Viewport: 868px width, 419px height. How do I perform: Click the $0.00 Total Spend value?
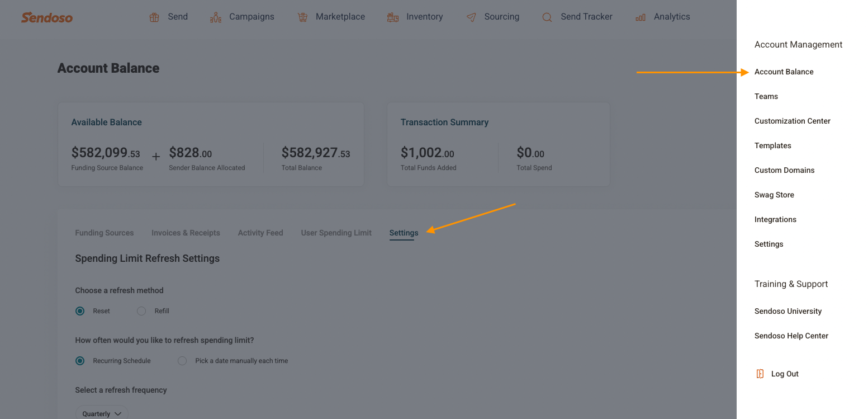pos(530,153)
